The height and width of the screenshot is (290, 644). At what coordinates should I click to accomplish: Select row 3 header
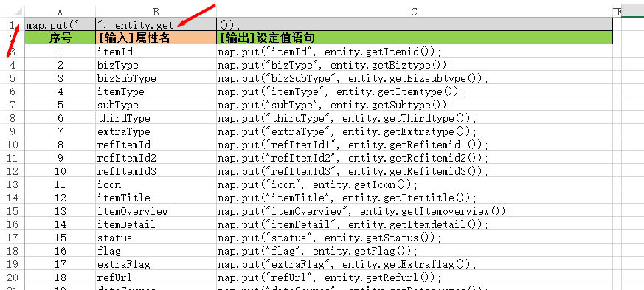point(12,52)
